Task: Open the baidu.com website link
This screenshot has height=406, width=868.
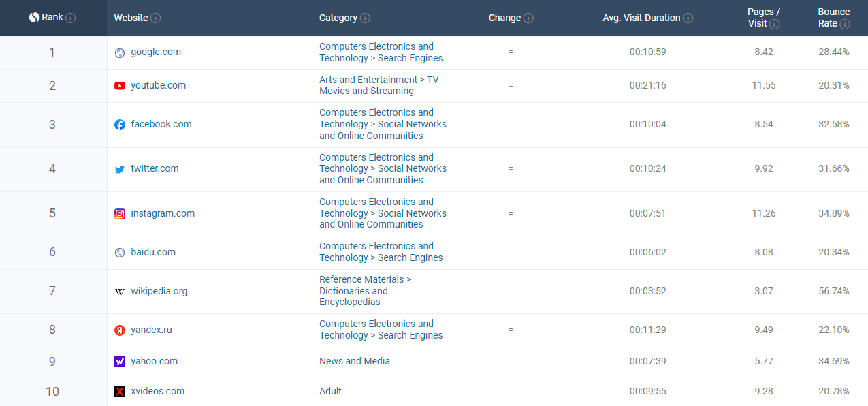Action: click(153, 253)
